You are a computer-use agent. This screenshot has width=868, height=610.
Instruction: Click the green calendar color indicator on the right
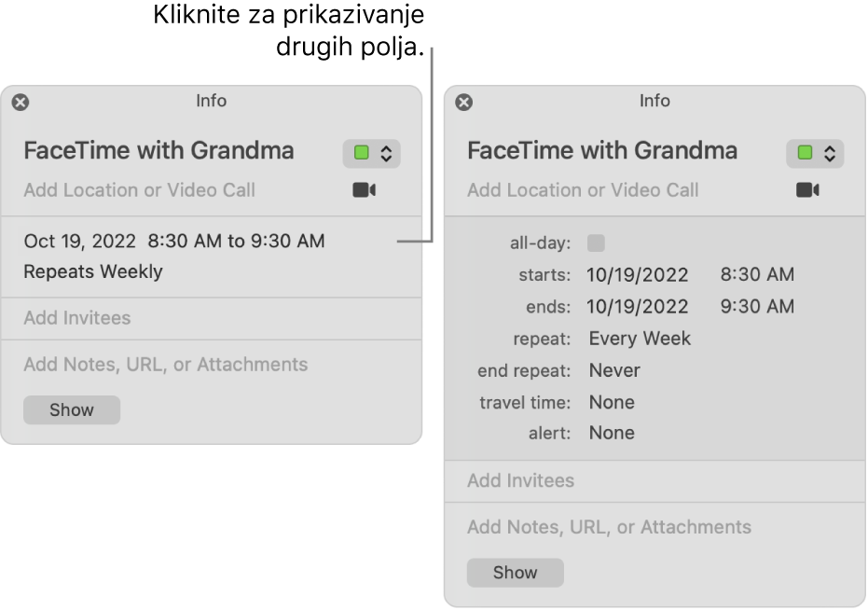click(x=805, y=151)
